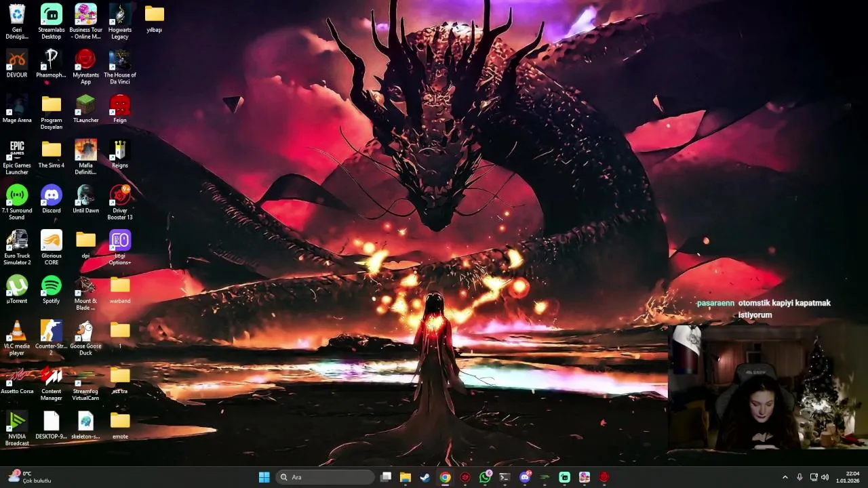868x488 pixels.
Task: Select the 7.1 Surround Sound icon
Action: (x=17, y=203)
